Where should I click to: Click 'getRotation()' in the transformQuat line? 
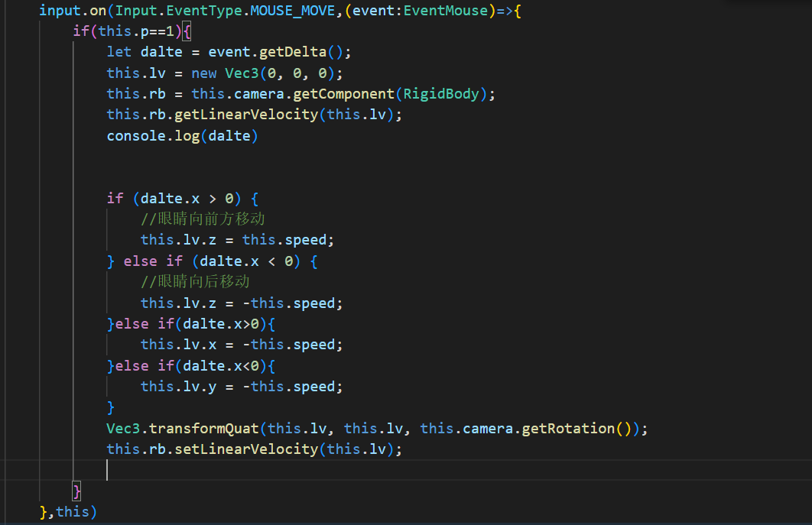click(577, 428)
